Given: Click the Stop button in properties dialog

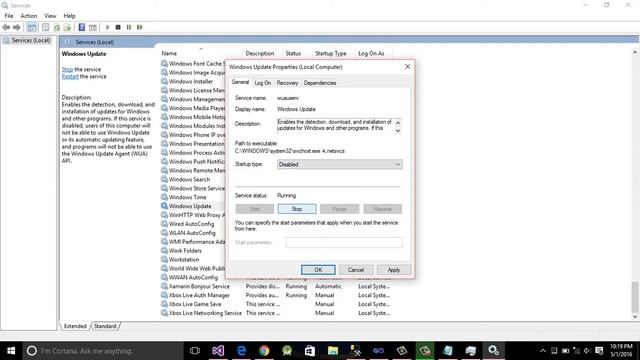Looking at the screenshot, I should (297, 209).
